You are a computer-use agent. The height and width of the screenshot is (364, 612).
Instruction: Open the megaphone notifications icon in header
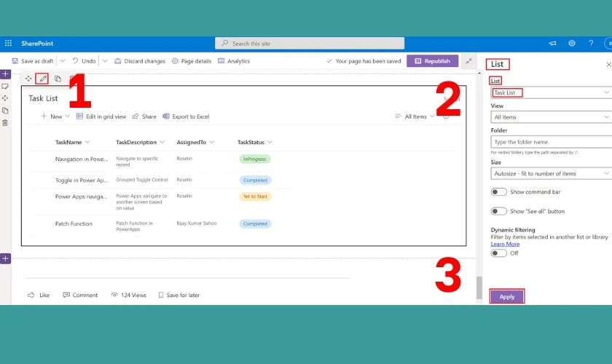tap(552, 43)
